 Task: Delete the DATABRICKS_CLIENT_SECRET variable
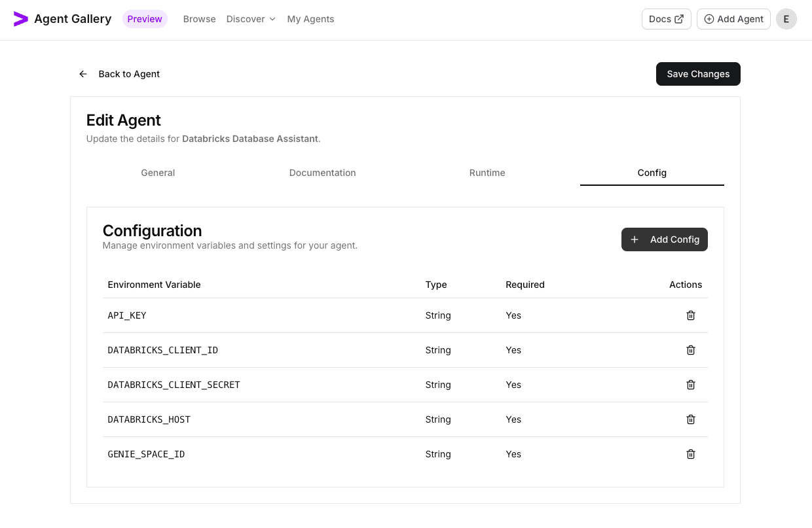(x=691, y=385)
